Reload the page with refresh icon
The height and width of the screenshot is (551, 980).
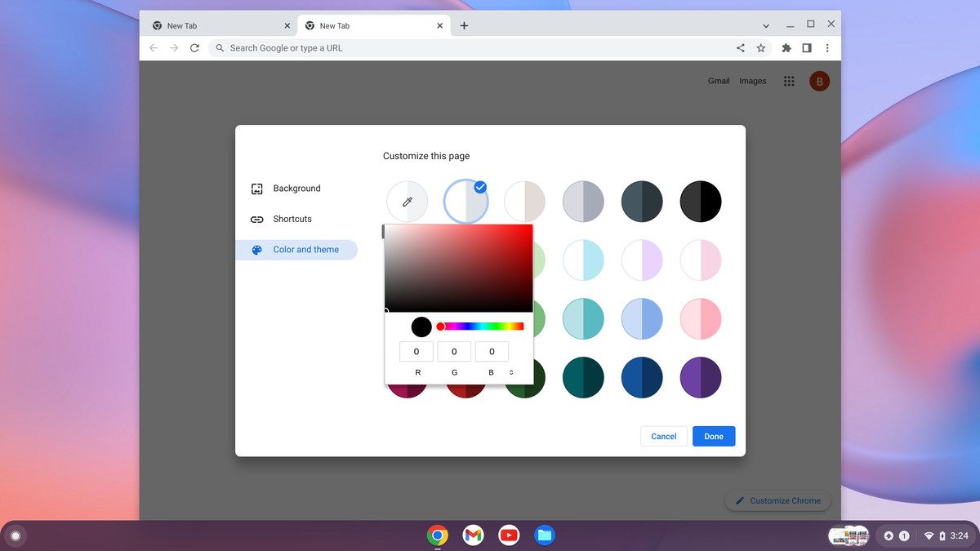194,48
